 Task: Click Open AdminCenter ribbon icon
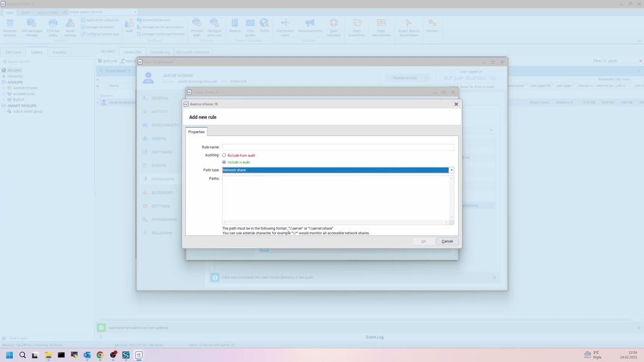pyautogui.click(x=381, y=28)
